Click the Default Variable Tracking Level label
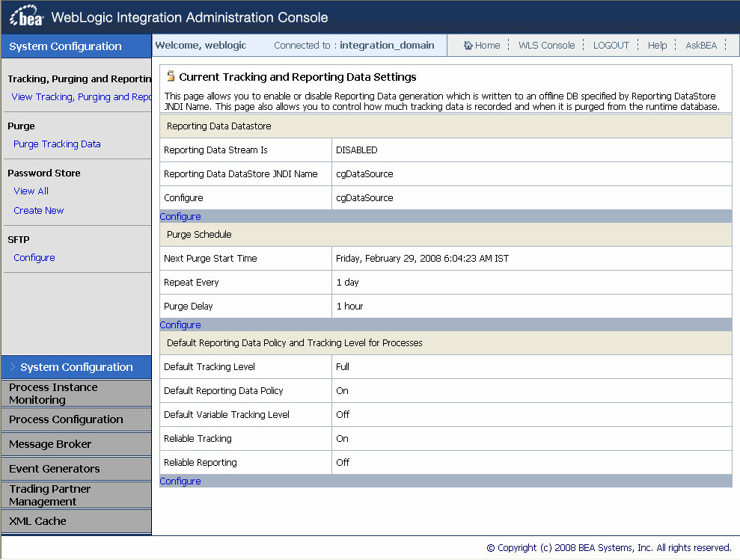740x560 pixels. coord(227,415)
